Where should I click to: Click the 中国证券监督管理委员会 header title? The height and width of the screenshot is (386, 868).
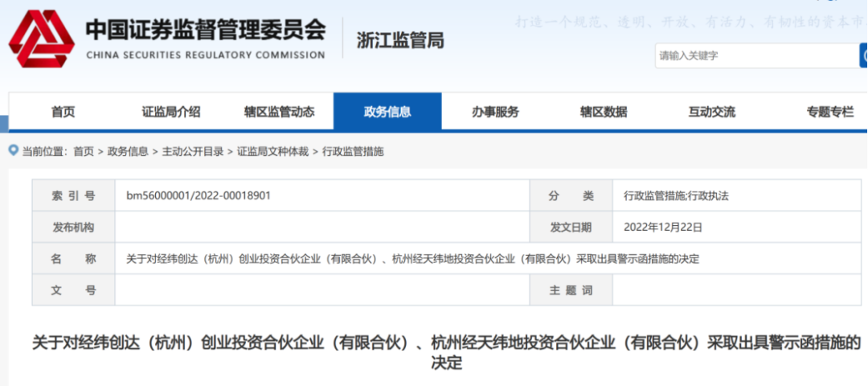pyautogui.click(x=206, y=30)
